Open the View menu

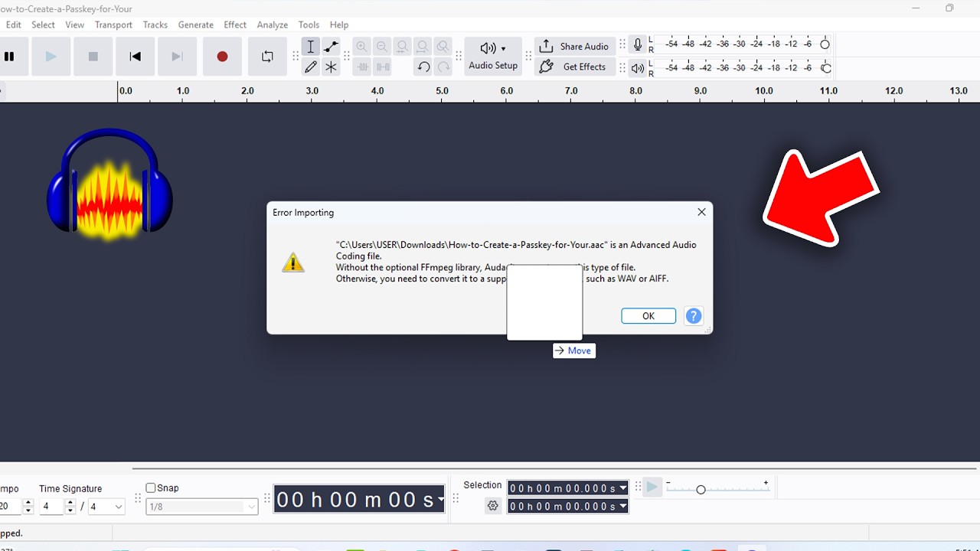tap(75, 24)
